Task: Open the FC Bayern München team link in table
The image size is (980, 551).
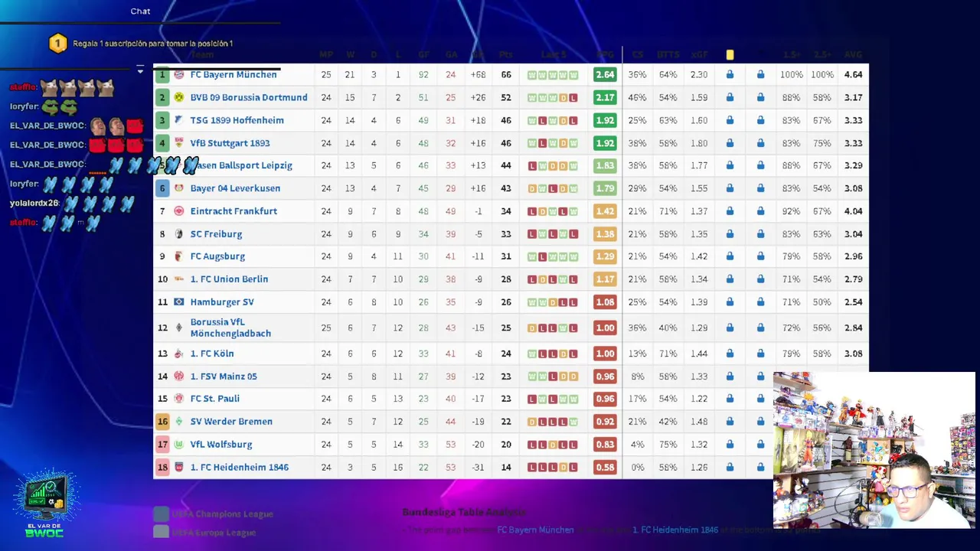Action: click(x=234, y=75)
